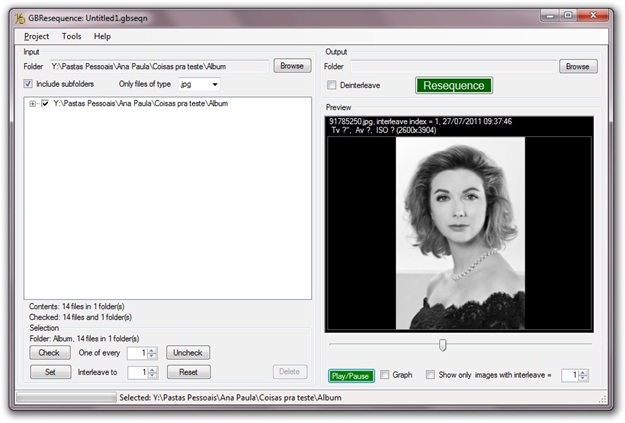Click the green Resequence button

(454, 85)
